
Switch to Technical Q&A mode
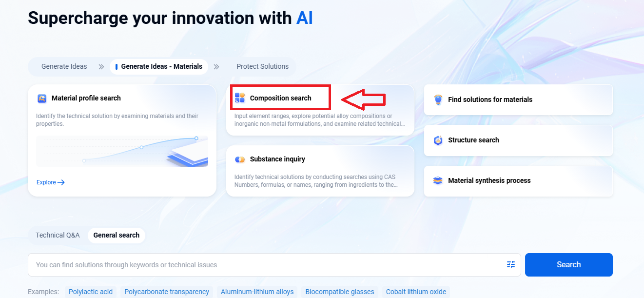tap(58, 235)
